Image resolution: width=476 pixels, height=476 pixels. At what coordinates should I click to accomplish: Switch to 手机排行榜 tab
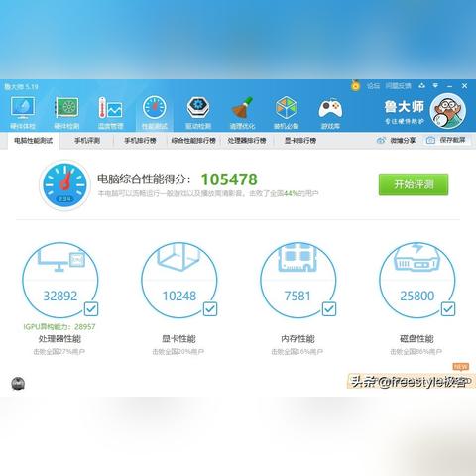(140, 141)
